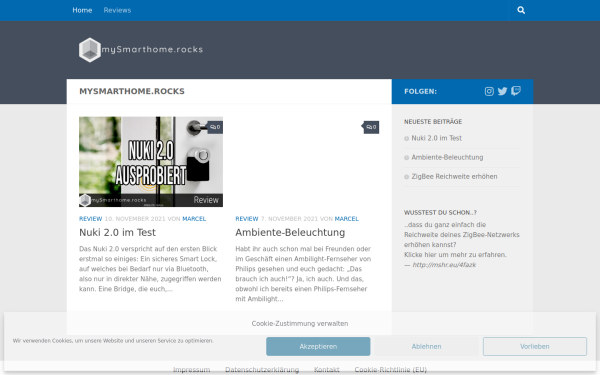The width and height of the screenshot is (600, 375).
Task: Open author Marcel on Nuki 2.0 post
Action: coord(194,219)
